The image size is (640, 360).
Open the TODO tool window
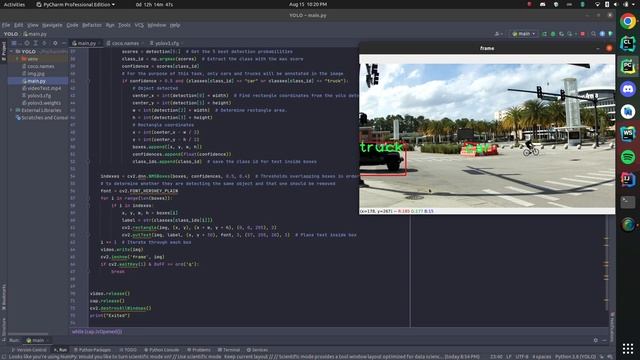pyautogui.click(x=128, y=350)
